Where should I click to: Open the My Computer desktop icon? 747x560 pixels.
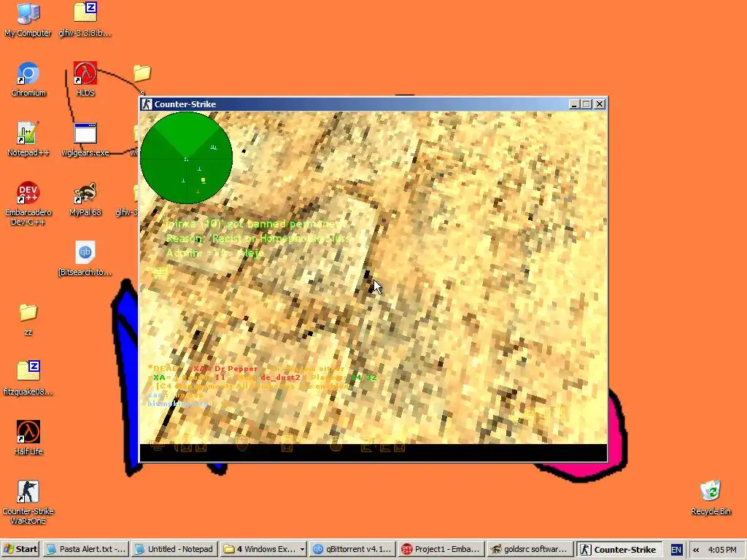coord(28,19)
